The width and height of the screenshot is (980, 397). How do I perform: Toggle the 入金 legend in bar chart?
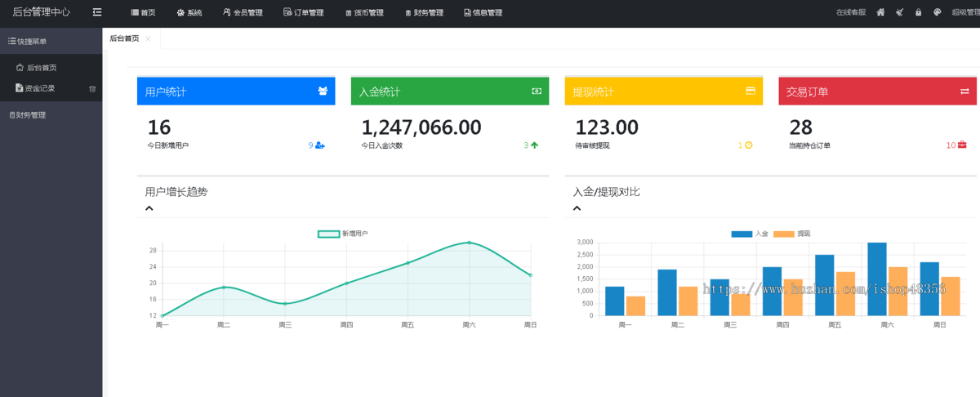(x=750, y=234)
